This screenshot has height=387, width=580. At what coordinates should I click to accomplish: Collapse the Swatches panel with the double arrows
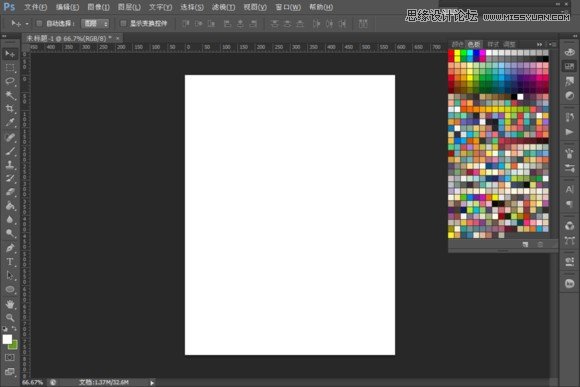tap(540, 44)
